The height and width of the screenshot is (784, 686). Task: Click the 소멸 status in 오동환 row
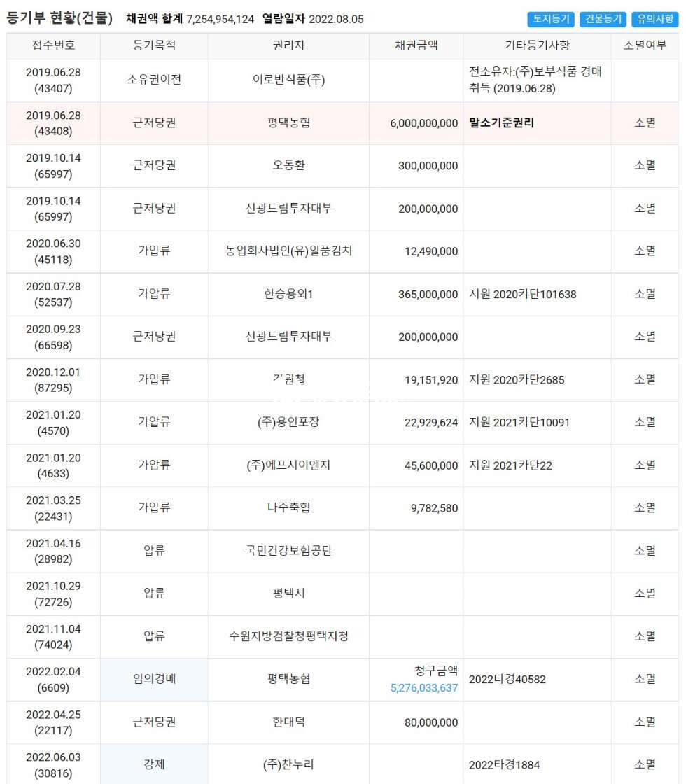tap(645, 165)
